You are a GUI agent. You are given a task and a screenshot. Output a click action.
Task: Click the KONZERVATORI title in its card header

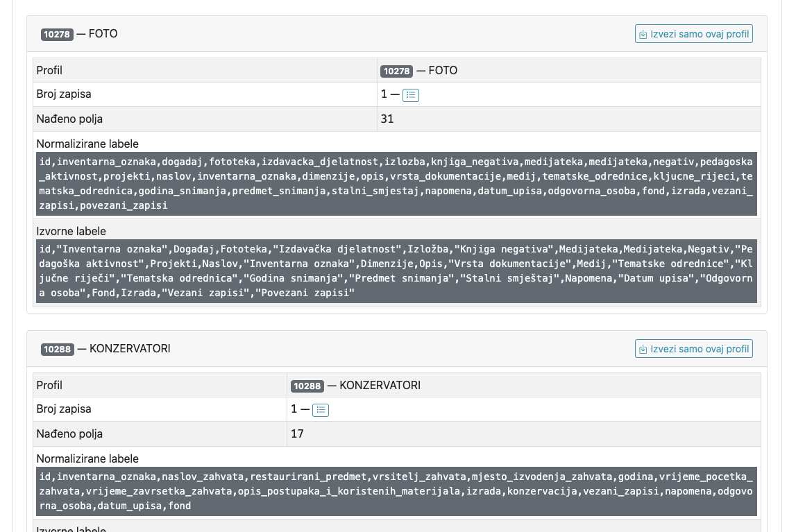[x=130, y=349]
